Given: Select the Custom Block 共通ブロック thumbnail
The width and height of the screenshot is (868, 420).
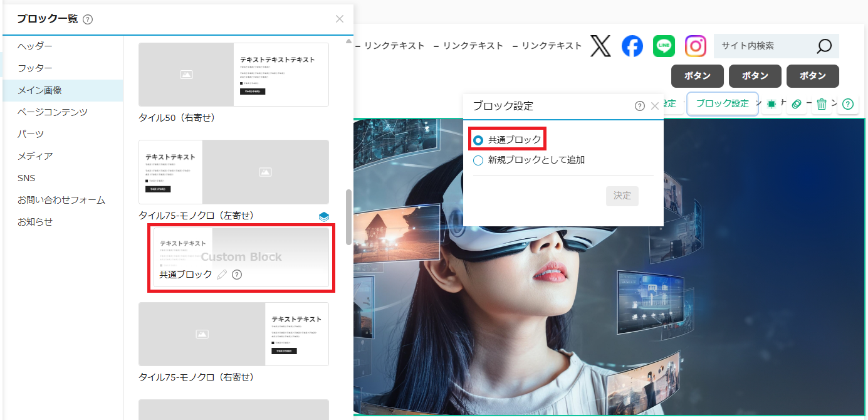Looking at the screenshot, I should pyautogui.click(x=241, y=257).
